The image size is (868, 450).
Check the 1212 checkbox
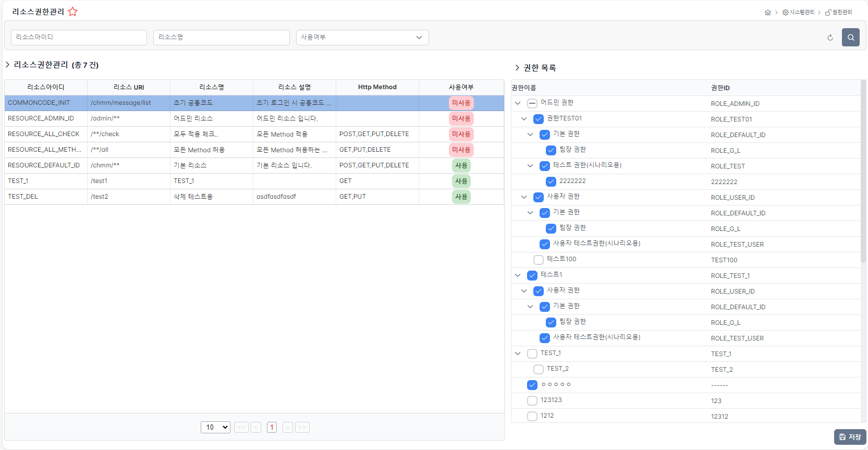coord(532,416)
